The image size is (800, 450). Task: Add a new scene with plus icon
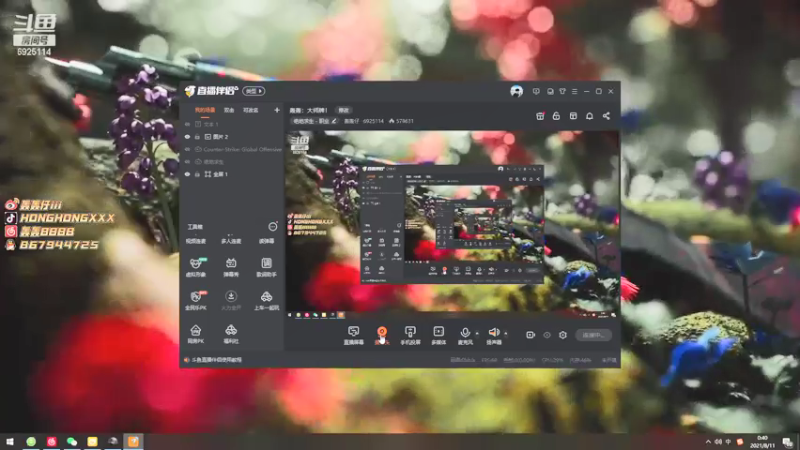coord(277,110)
